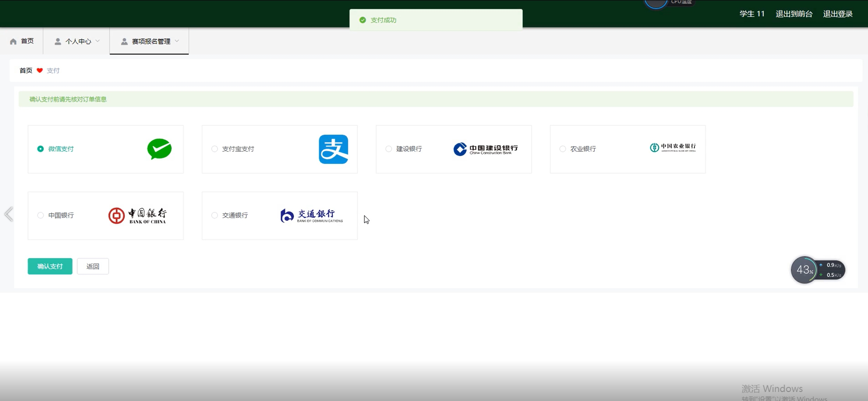Screen dimensions: 868x401
Task: Click the user icon beside 赛项报名管理
Action: [x=124, y=41]
